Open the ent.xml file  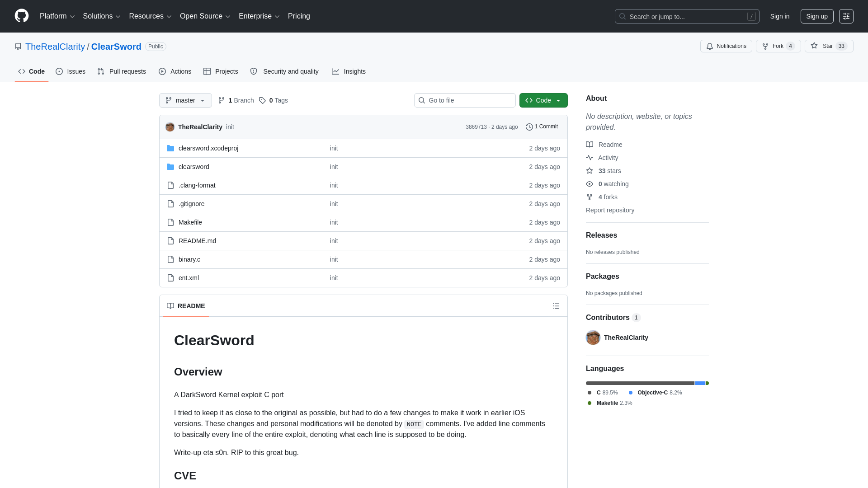[189, 278]
